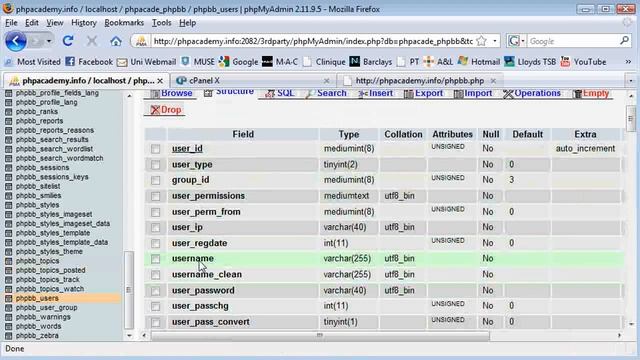Click the table list vertical scrollbar thumb
Image resolution: width=640 pixels, height=360 pixels.
click(129, 290)
